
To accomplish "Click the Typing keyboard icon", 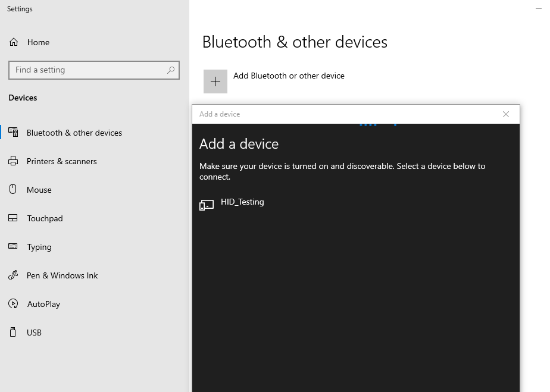I will pyautogui.click(x=13, y=246).
